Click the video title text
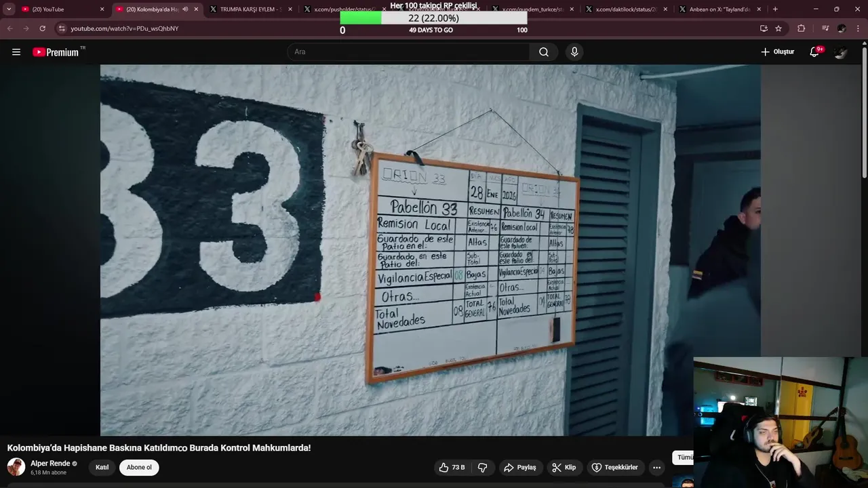This screenshot has width=868, height=488. 159,448
